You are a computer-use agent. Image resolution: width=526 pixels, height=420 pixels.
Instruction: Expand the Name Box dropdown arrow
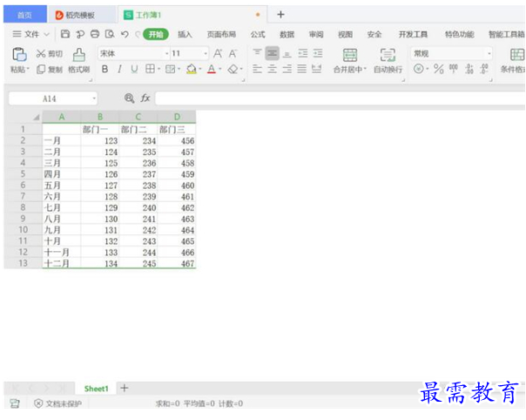[94, 98]
